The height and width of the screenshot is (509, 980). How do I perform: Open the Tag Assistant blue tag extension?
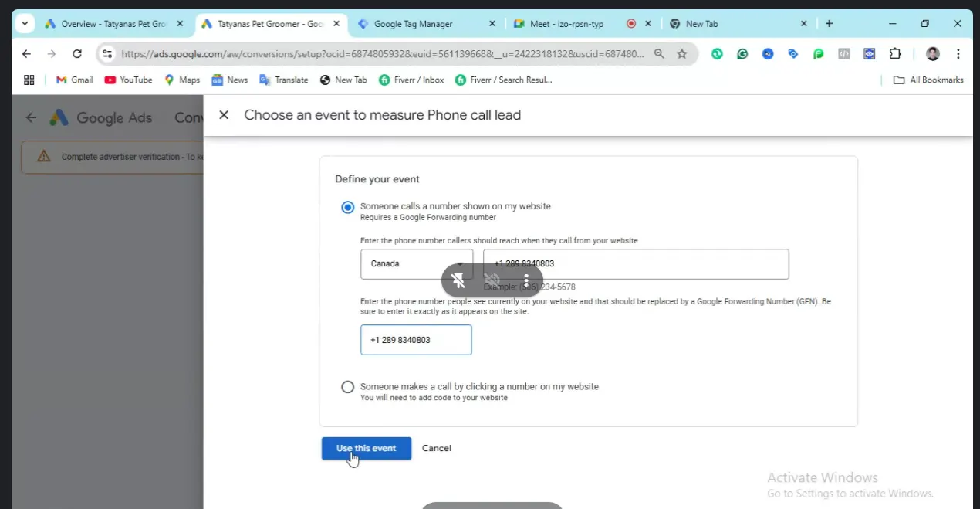pos(793,54)
